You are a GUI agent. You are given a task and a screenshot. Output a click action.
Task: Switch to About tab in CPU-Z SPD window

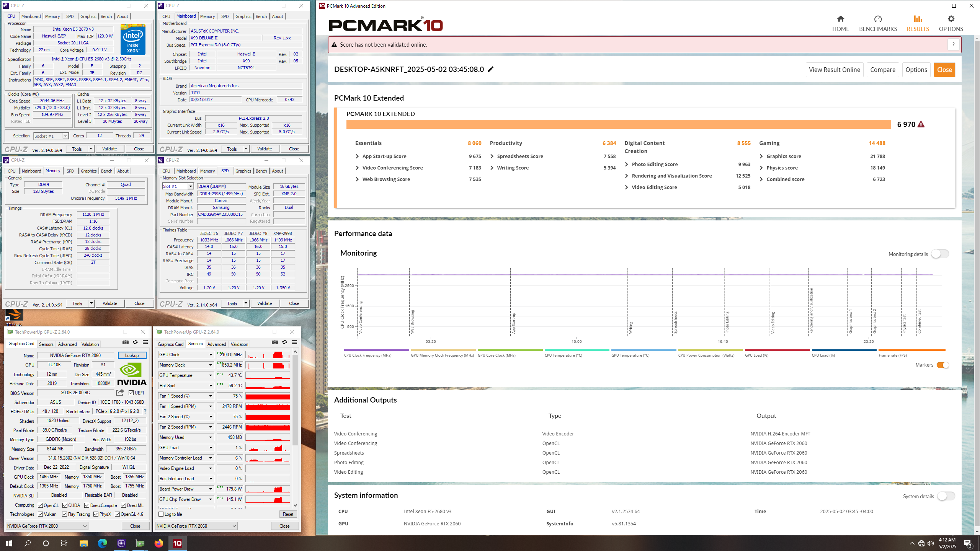coord(278,171)
